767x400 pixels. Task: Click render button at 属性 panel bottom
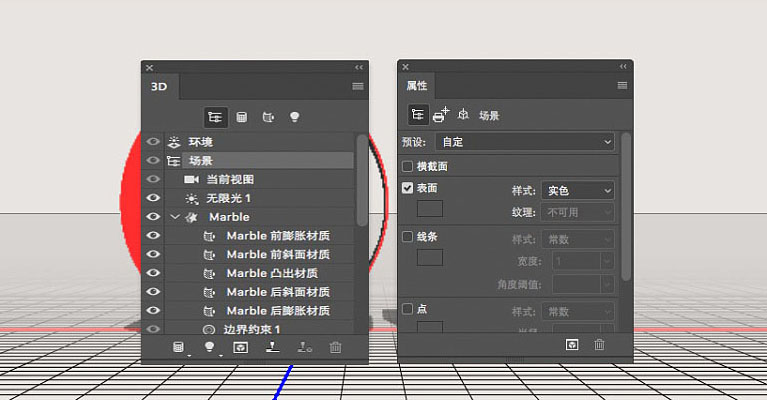tap(572, 345)
